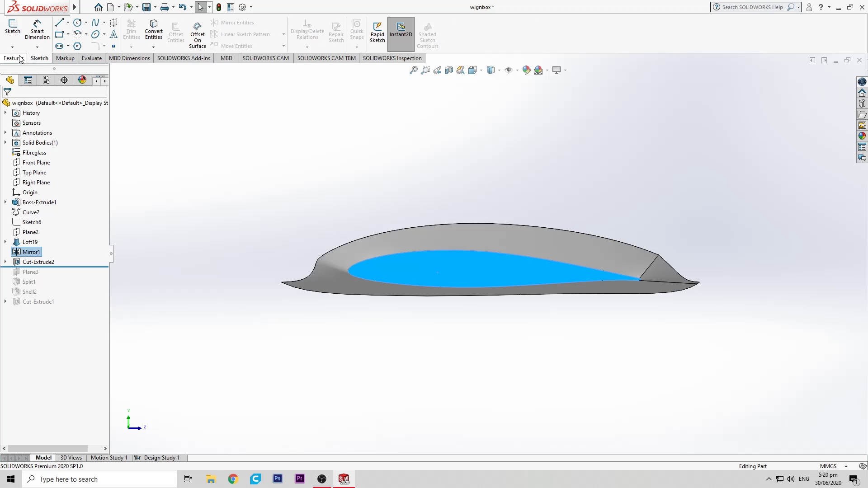Click Offset On Surface tool

198,34
